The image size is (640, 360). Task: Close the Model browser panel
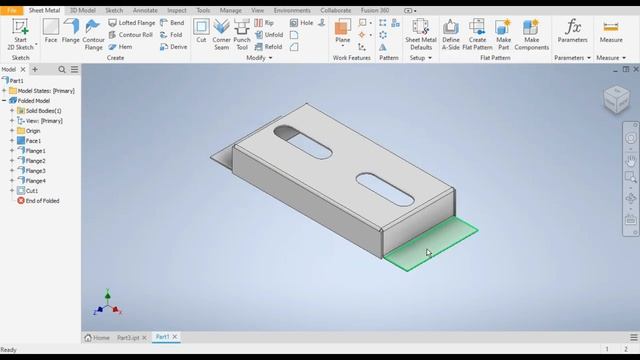point(23,69)
